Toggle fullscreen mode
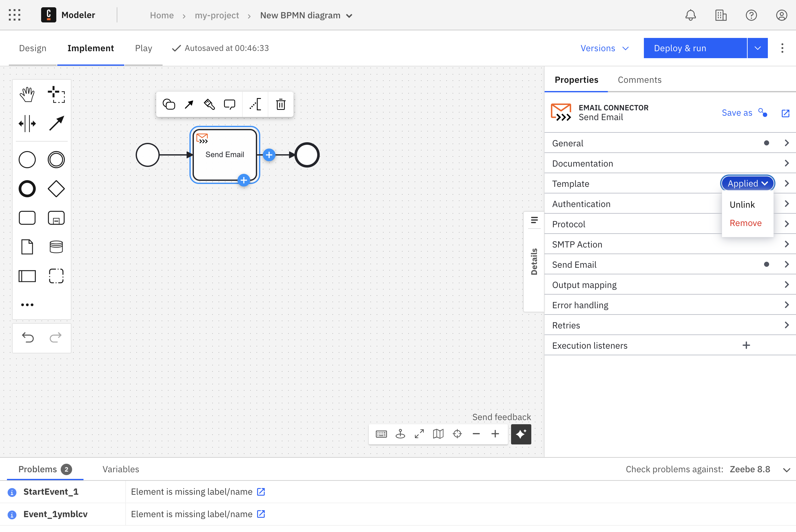This screenshot has width=796, height=532. 419,434
